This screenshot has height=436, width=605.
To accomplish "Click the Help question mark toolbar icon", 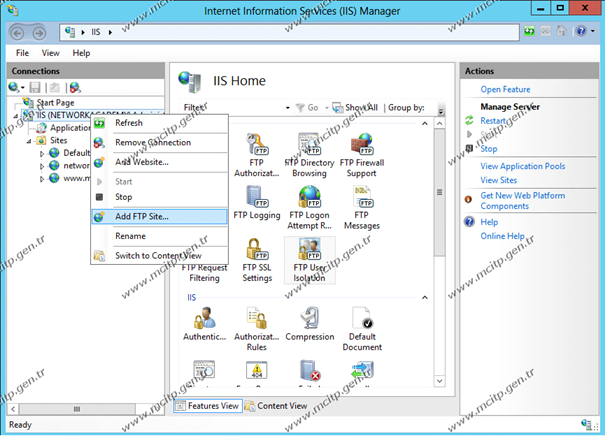I will (x=581, y=31).
